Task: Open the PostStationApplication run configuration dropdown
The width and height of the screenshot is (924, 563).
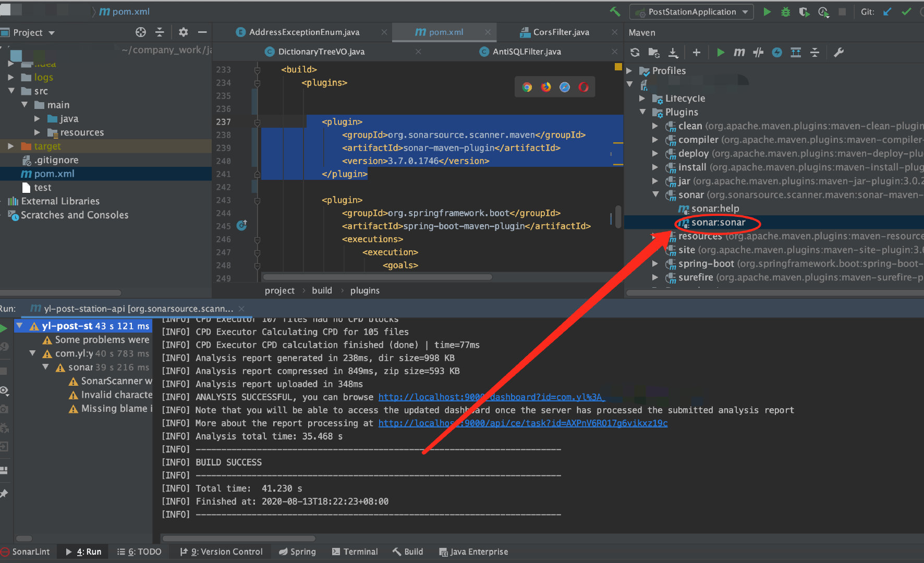Action: [x=691, y=11]
